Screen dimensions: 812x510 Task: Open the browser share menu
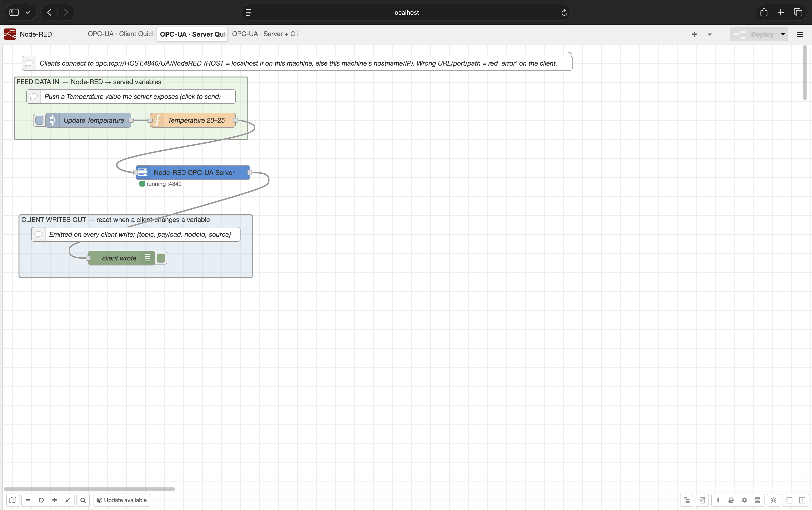(764, 13)
